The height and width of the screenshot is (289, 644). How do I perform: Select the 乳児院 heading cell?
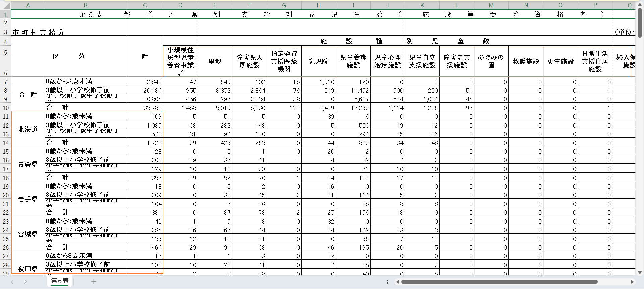[x=318, y=61]
